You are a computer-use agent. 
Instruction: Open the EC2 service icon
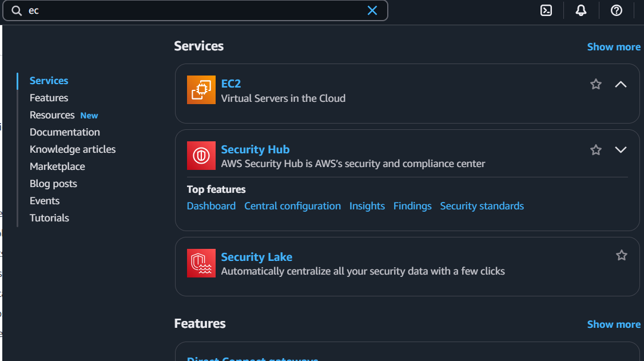[x=201, y=89]
